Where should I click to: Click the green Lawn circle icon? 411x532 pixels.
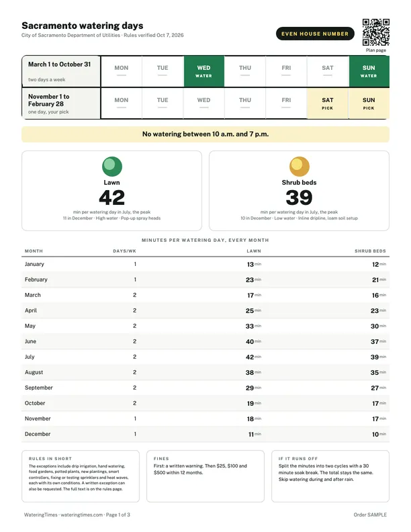pyautogui.click(x=112, y=167)
